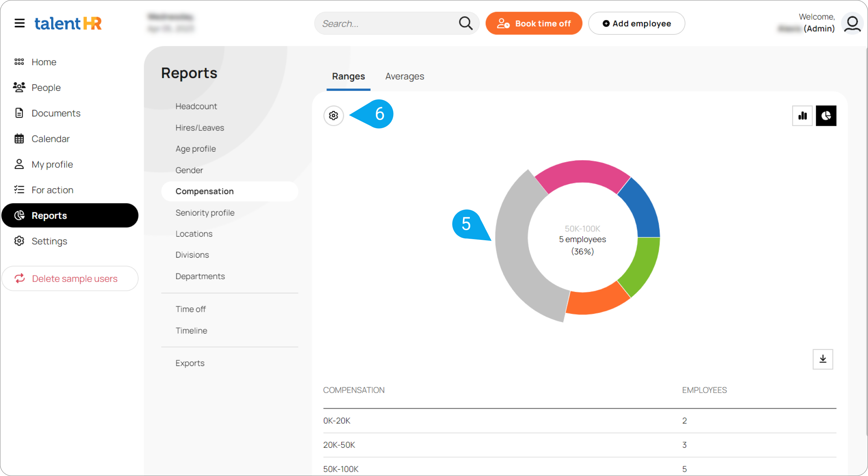Click the search magnifier icon
This screenshot has width=868, height=476.
coord(465,23)
